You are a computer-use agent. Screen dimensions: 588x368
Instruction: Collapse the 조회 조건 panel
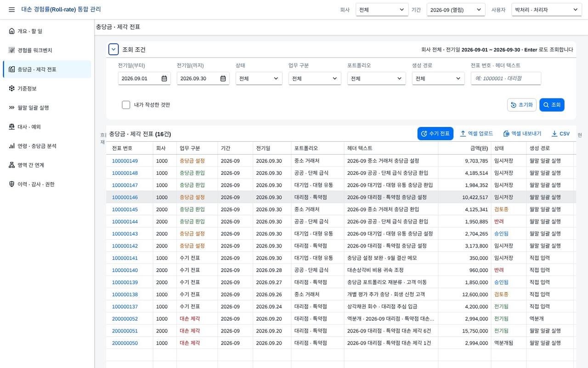pos(113,50)
